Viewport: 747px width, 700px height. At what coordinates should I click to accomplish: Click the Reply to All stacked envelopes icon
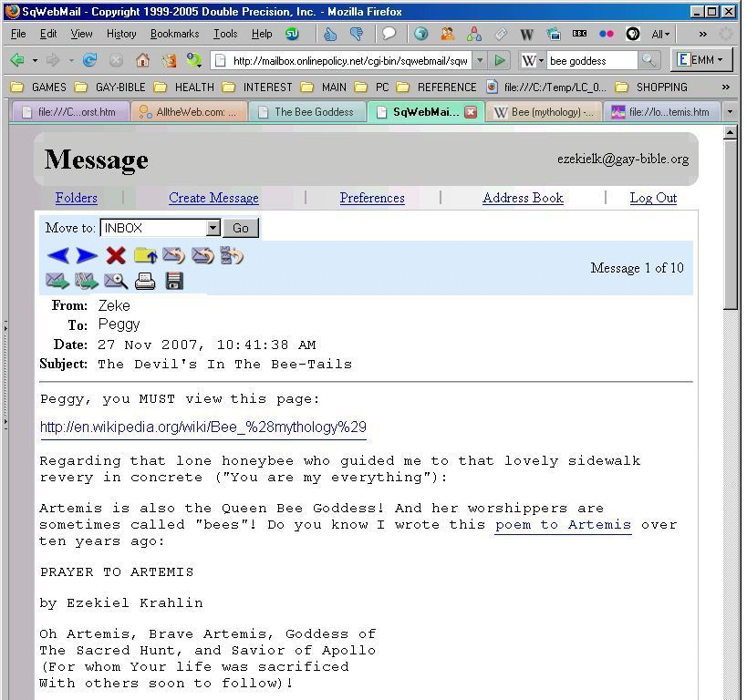pyautogui.click(x=203, y=256)
